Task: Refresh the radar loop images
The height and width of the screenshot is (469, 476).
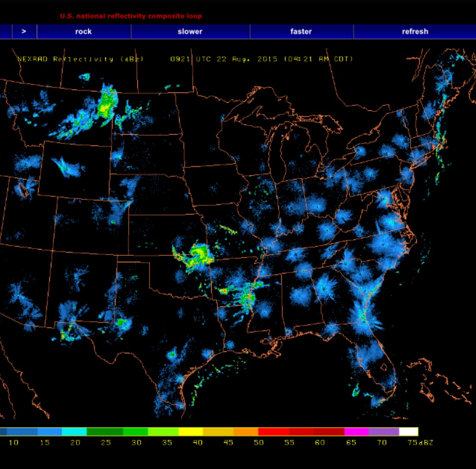Action: 415,31
